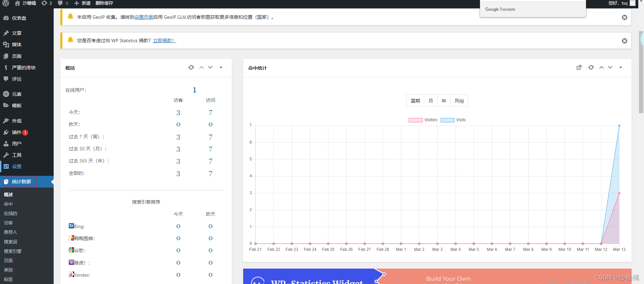Follow the 设置页面 link in GeoIP notice
The width and height of the screenshot is (644, 284).
(144, 17)
